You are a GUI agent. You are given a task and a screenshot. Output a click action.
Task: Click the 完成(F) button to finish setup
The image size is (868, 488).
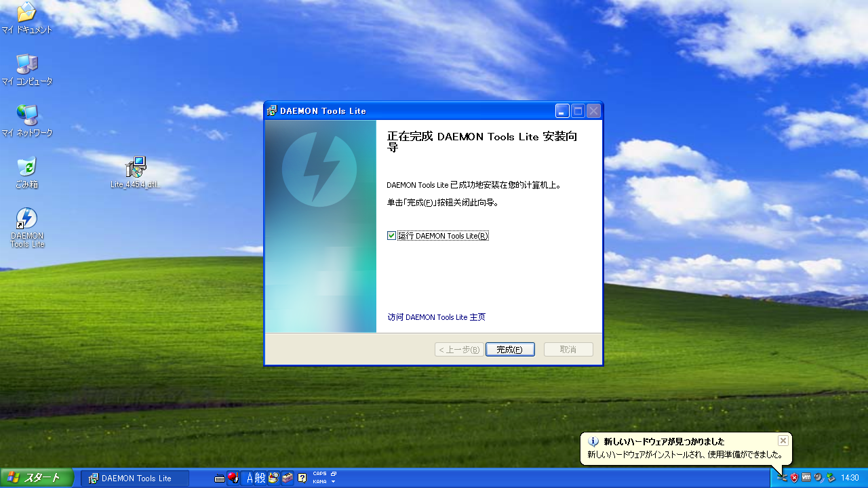(510, 350)
